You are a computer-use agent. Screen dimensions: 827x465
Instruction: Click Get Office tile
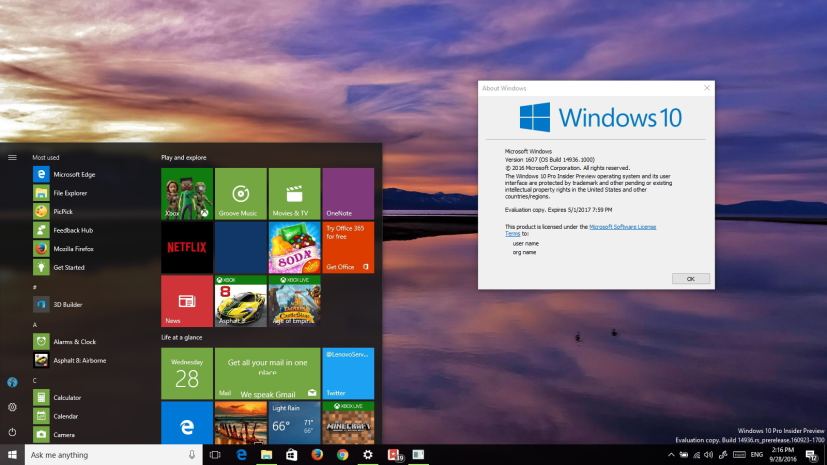348,247
